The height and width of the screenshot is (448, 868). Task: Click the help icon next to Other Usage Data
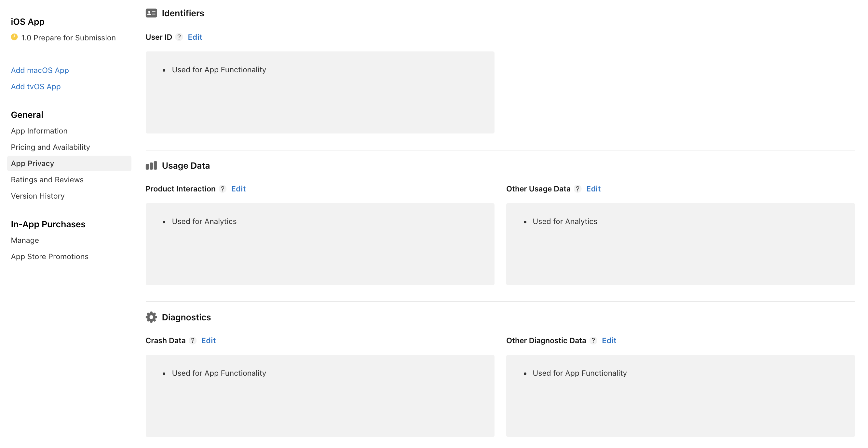pyautogui.click(x=577, y=189)
